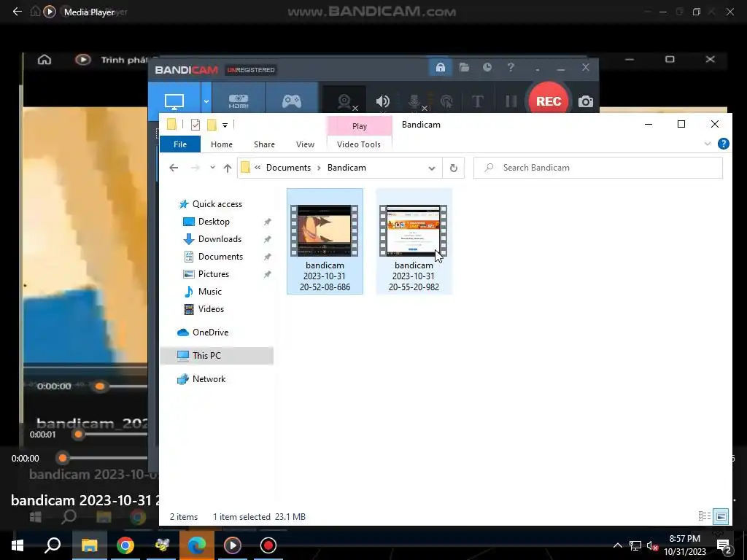Open File Explorer from taskbar
The width and height of the screenshot is (747, 560).
point(89,545)
